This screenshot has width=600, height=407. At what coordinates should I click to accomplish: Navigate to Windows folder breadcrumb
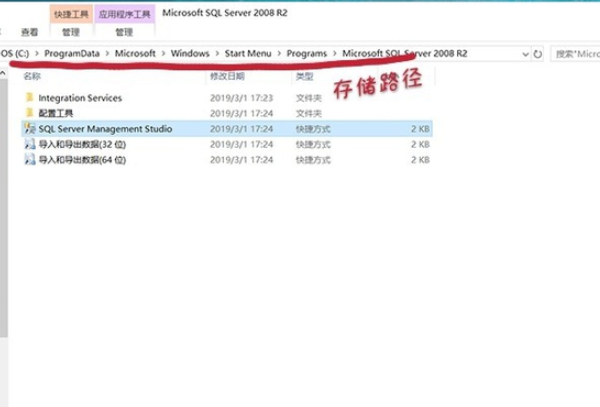click(190, 54)
